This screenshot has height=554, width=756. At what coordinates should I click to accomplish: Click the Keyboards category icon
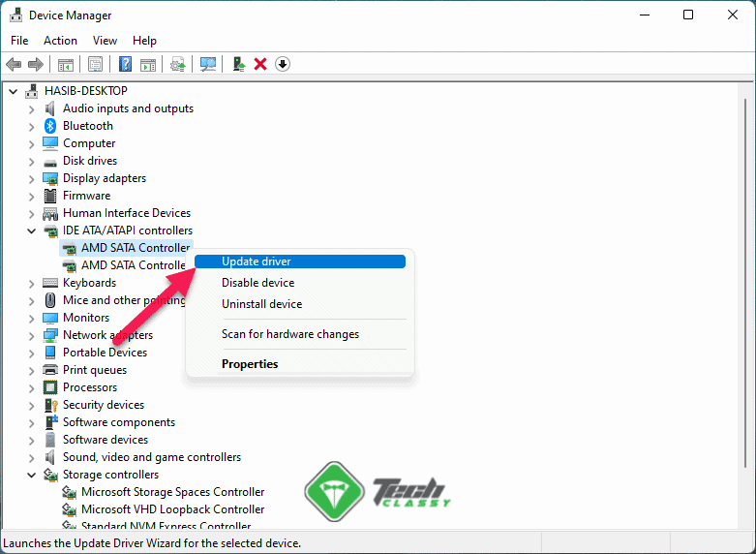point(50,283)
